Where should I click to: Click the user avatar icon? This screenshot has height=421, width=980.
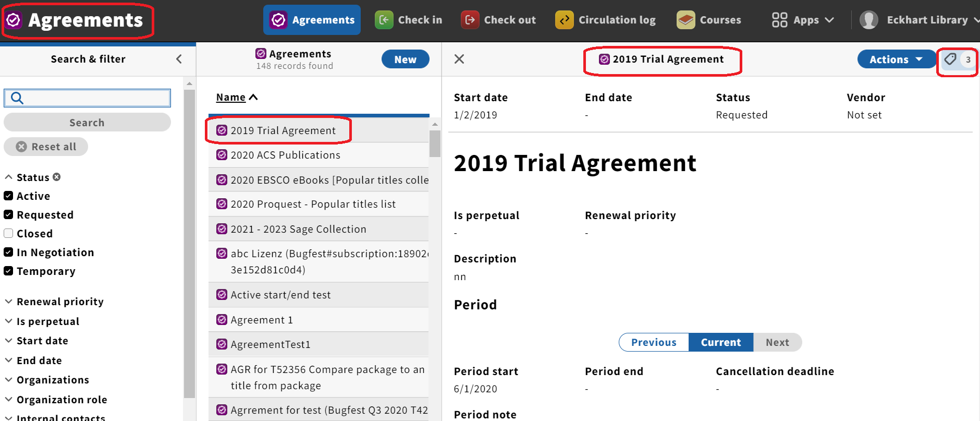click(868, 20)
